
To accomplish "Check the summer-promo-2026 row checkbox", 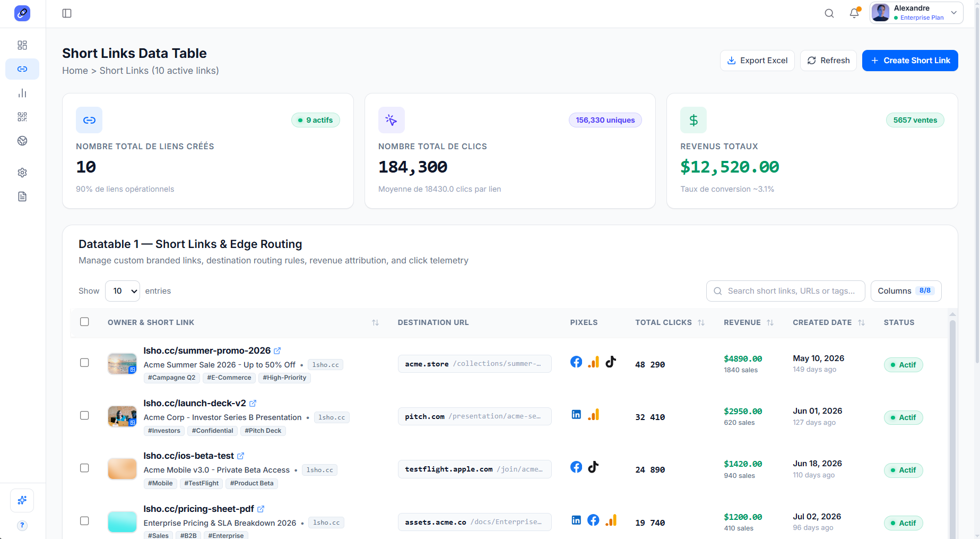I will coord(84,363).
